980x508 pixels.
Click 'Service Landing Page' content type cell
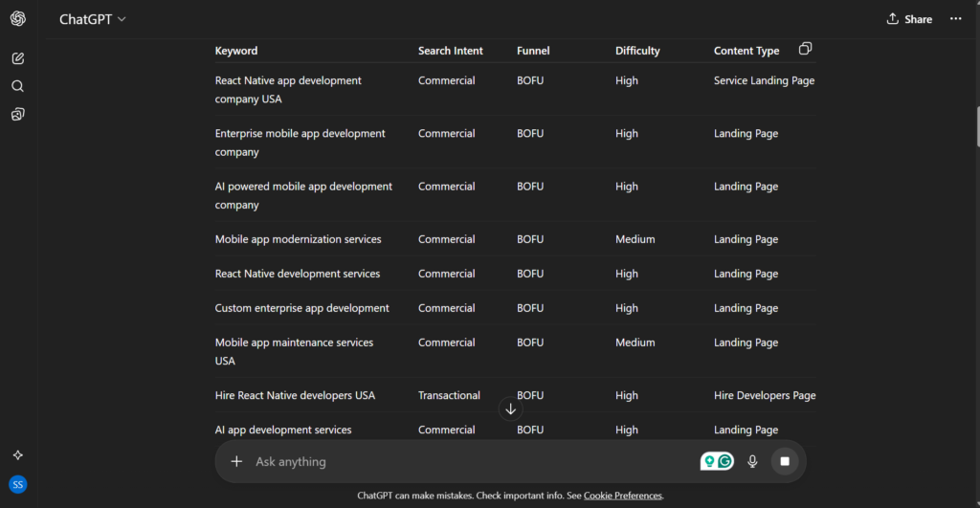(x=764, y=80)
